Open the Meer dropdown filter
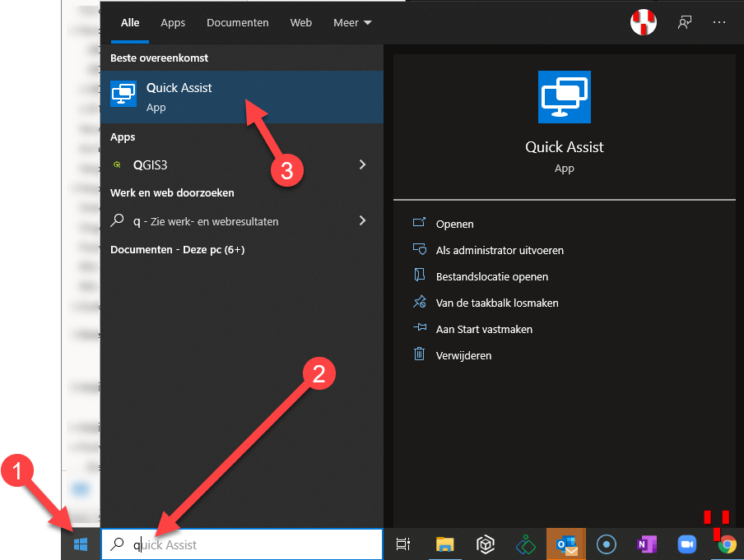744x560 pixels. (x=352, y=22)
